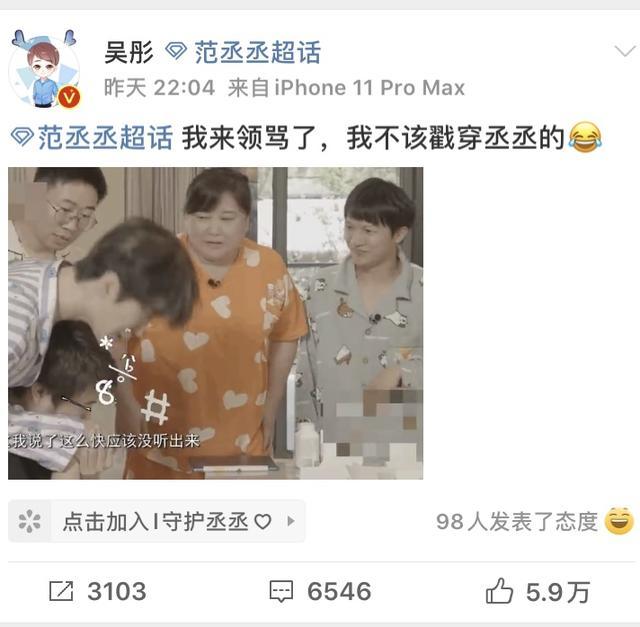View 98人发表了态度 reactions
The width and height of the screenshot is (640, 627).
[x=516, y=521]
